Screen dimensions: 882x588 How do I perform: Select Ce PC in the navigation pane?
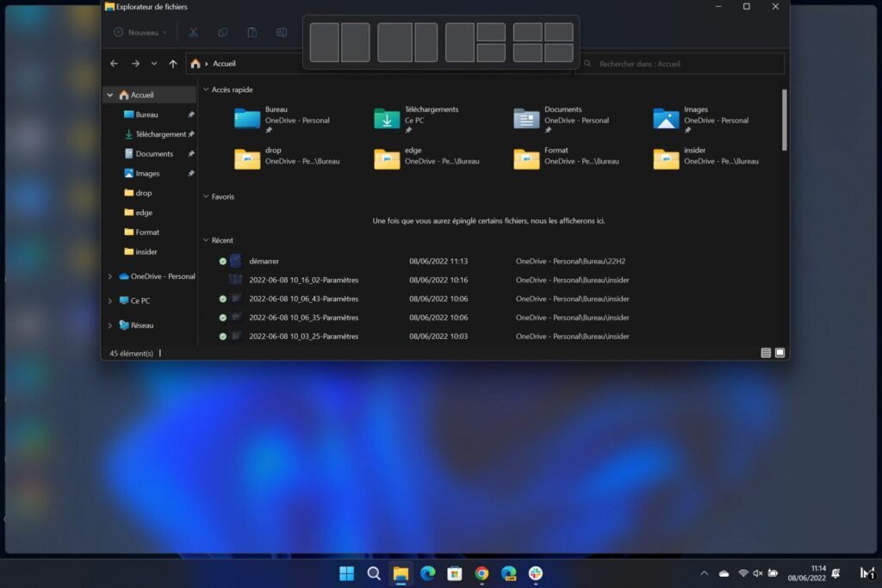tap(140, 301)
